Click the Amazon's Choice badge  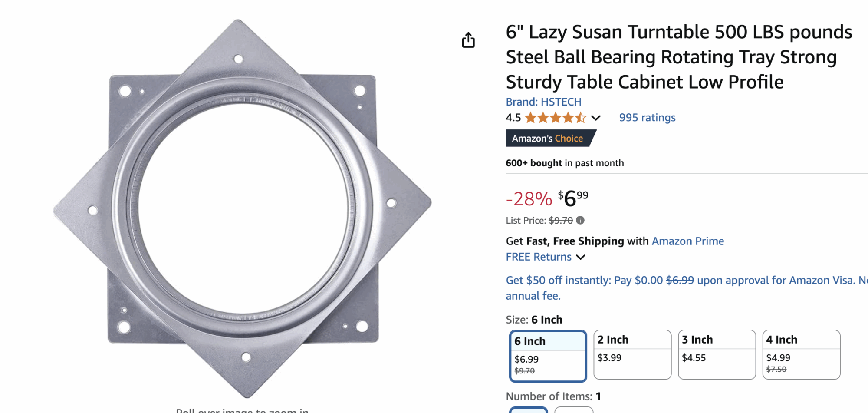(548, 139)
